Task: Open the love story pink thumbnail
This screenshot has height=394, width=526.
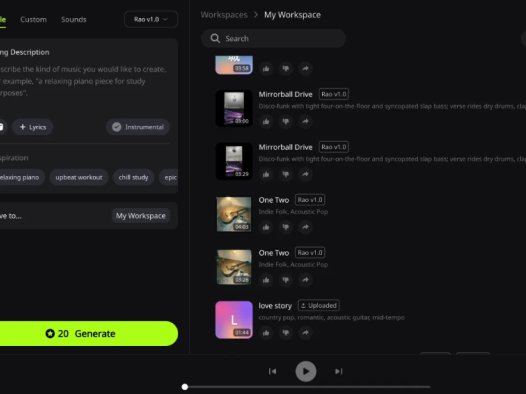Action: (x=234, y=320)
